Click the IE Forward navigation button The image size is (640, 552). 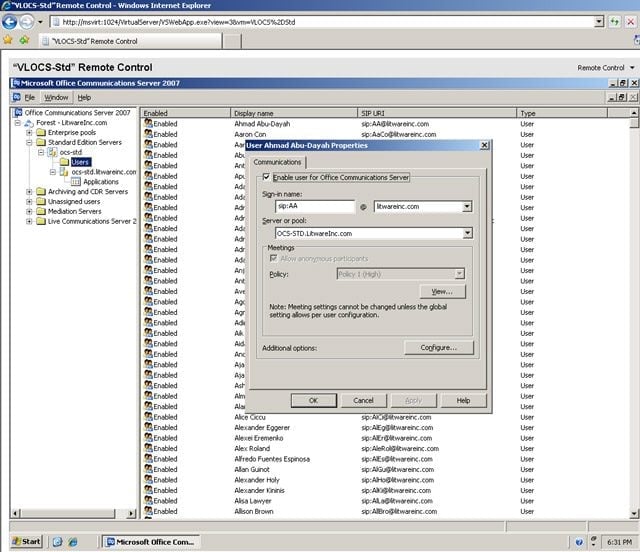[27, 22]
